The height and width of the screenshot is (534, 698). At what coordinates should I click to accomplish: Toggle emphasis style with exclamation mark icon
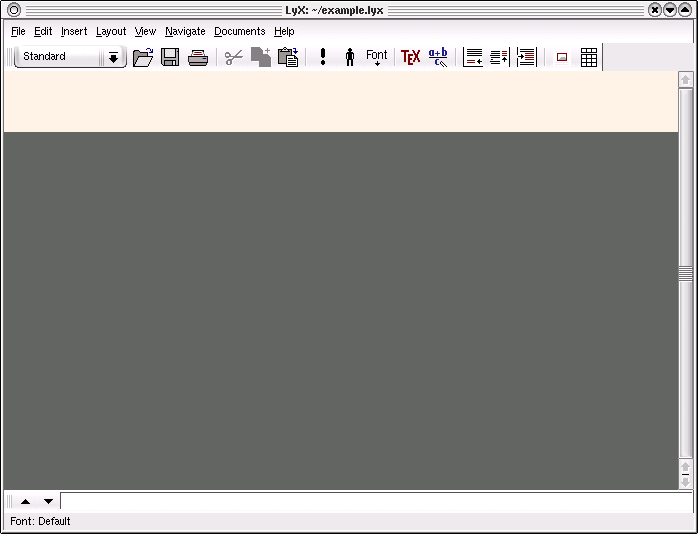tap(323, 57)
